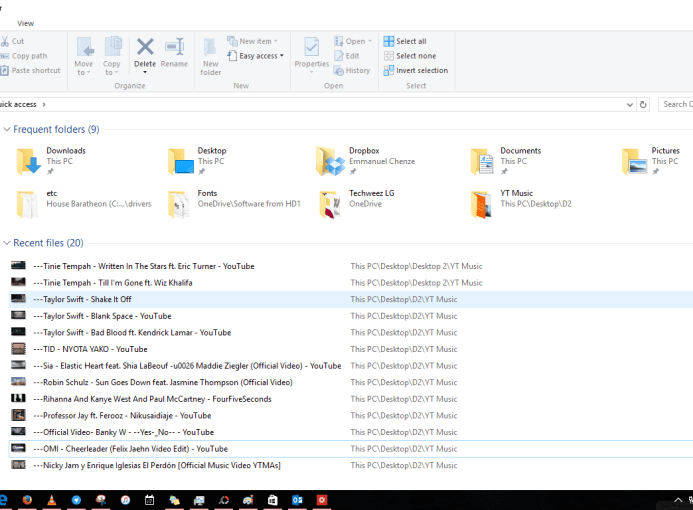The image size is (693, 510).
Task: Launch VLC media player from taskbar
Action: pos(52,500)
